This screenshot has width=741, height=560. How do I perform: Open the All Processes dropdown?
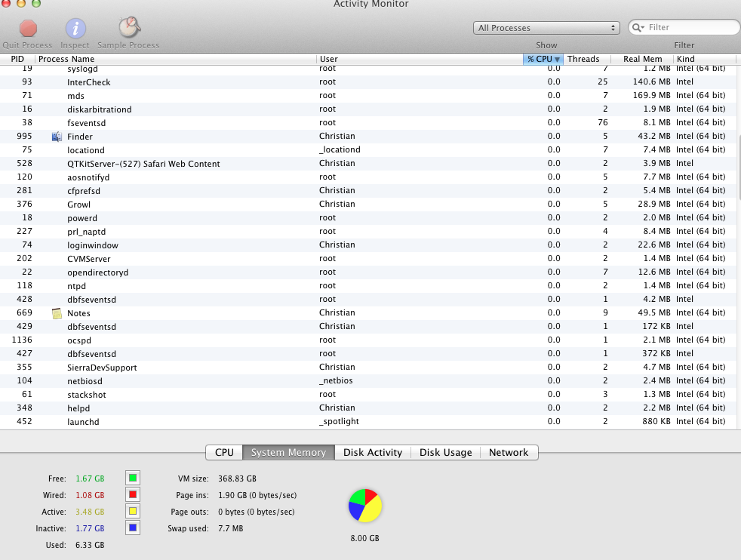[546, 28]
